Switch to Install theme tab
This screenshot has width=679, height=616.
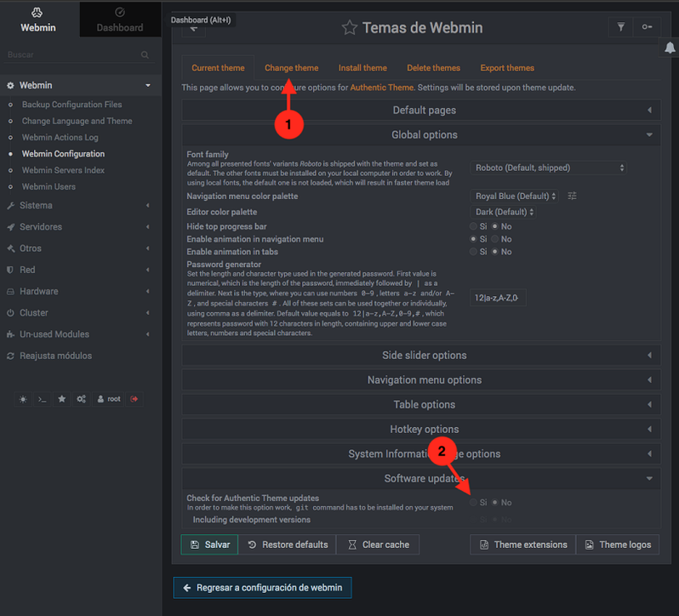362,68
